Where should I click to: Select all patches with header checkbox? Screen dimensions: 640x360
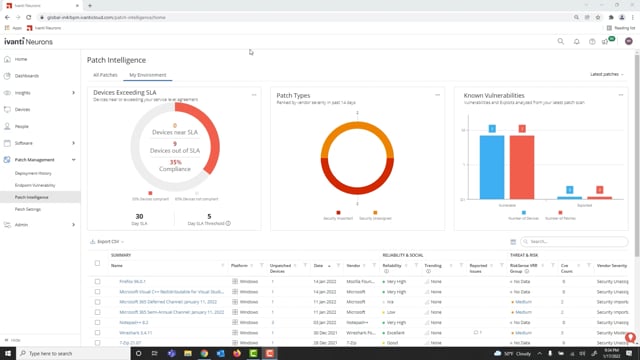pyautogui.click(x=97, y=263)
